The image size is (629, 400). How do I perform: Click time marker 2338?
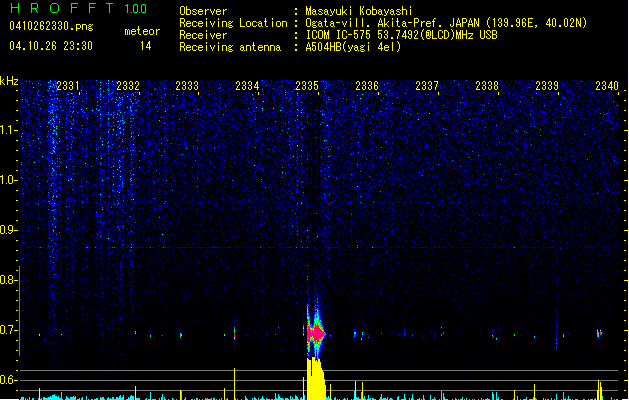pos(487,86)
